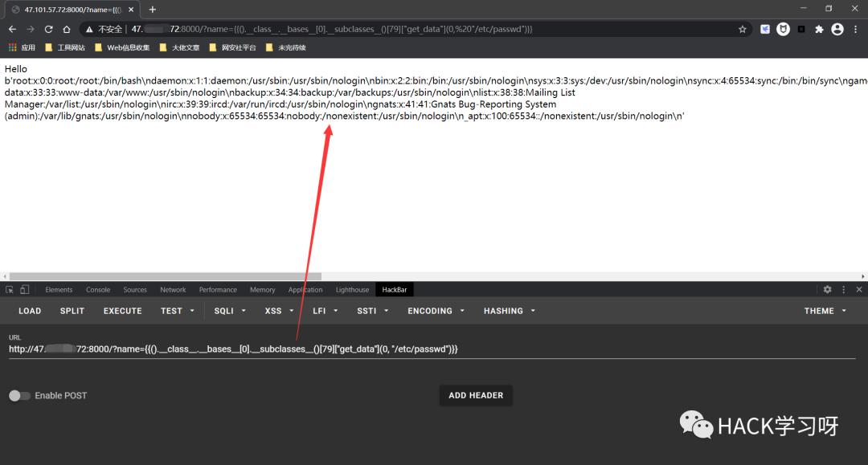This screenshot has width=868, height=465.
Task: Open the extensions puzzle menu
Action: [x=819, y=29]
